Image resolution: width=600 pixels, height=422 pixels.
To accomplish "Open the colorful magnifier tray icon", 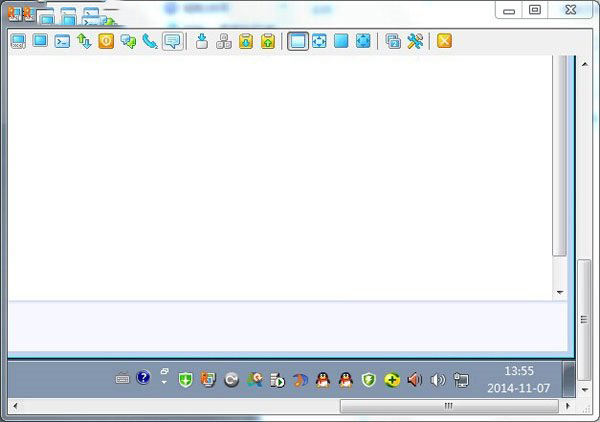I will [x=254, y=380].
